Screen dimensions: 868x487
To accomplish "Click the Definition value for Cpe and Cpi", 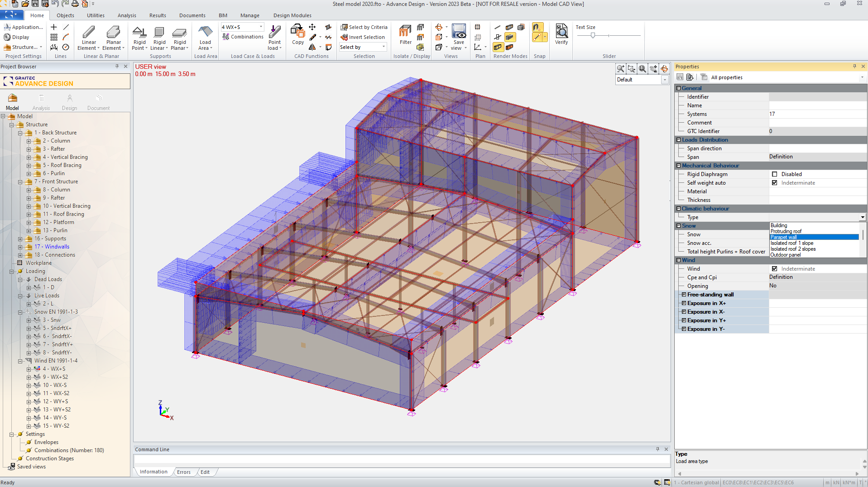I will tap(817, 277).
